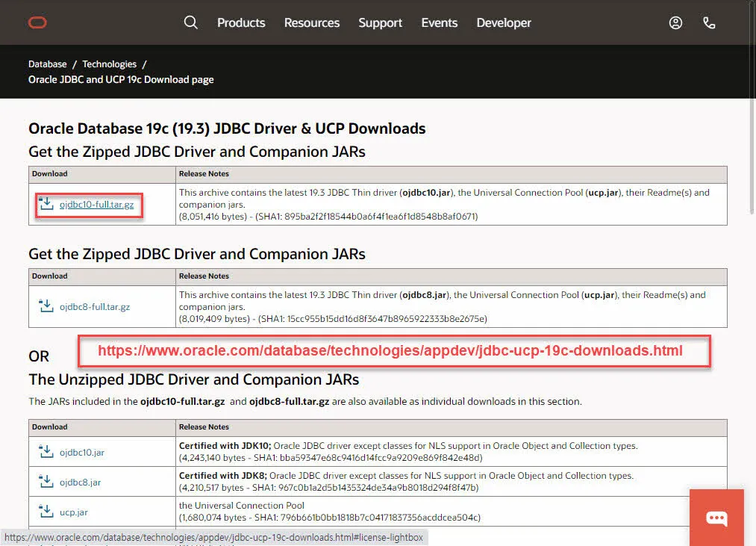The image size is (756, 546).
Task: Click download icon beside ojdbc10-full.tar.gz
Action: 46,204
